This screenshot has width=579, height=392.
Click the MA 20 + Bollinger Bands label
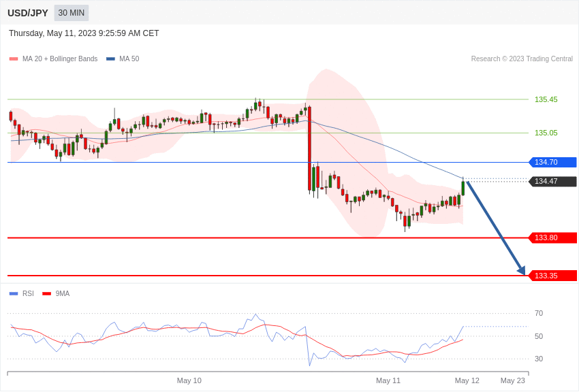click(x=60, y=59)
